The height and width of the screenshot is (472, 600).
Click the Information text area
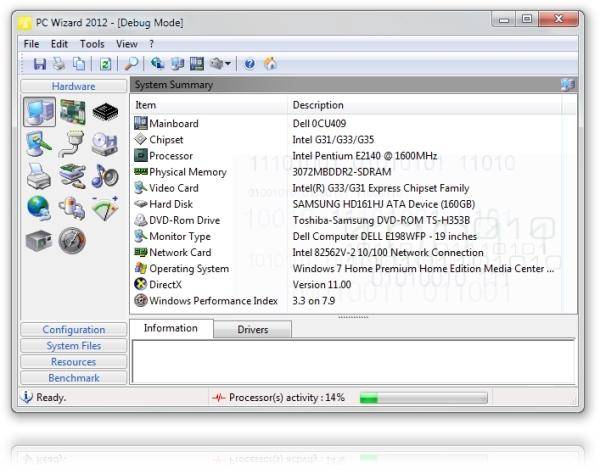click(353, 361)
